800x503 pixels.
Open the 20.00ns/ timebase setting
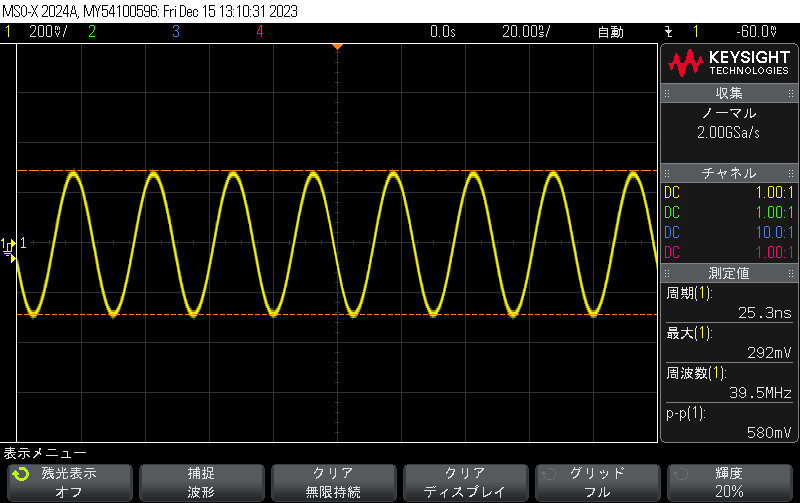(525, 32)
